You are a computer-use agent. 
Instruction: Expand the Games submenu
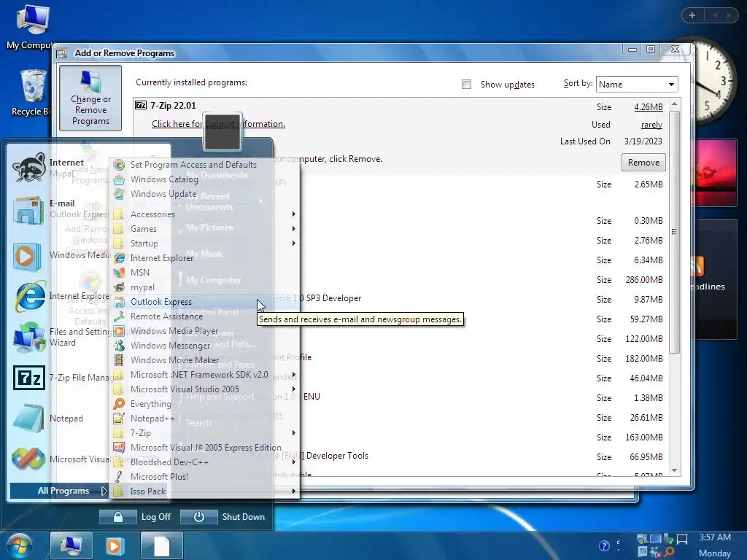[205, 229]
